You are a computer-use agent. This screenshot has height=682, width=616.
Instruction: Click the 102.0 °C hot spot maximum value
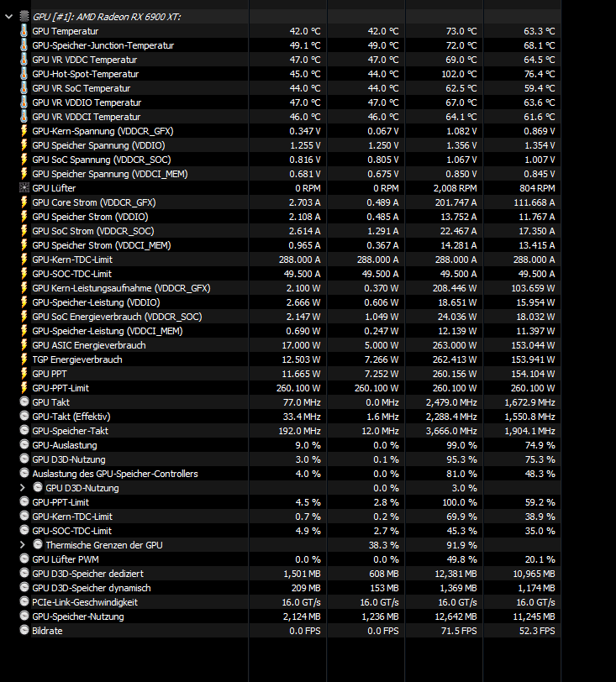459,74
